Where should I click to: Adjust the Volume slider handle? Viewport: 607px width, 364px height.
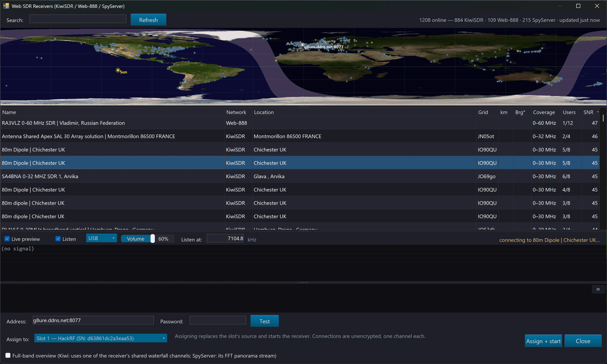coord(152,239)
